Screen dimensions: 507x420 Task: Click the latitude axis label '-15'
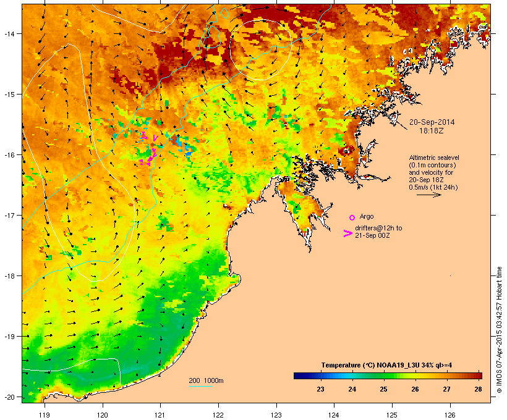pyautogui.click(x=9, y=94)
